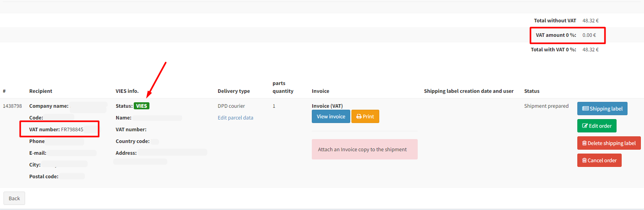The image size is (644, 210).
Task: Print the invoice using printer button
Action: coord(365,116)
